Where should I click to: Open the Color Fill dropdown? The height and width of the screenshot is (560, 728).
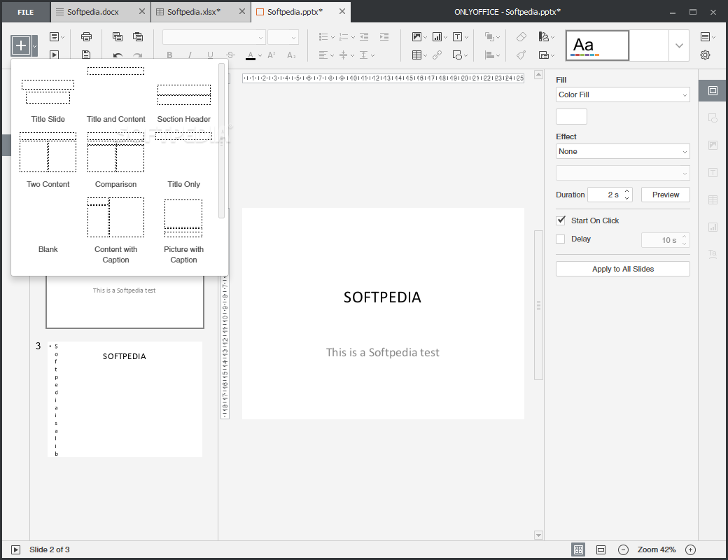click(622, 94)
